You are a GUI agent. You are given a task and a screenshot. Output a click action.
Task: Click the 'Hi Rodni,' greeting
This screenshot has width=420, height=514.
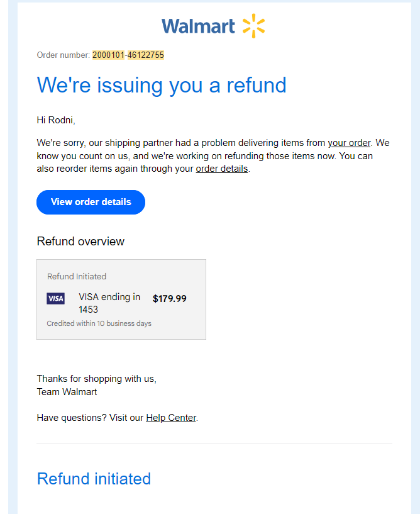click(56, 120)
